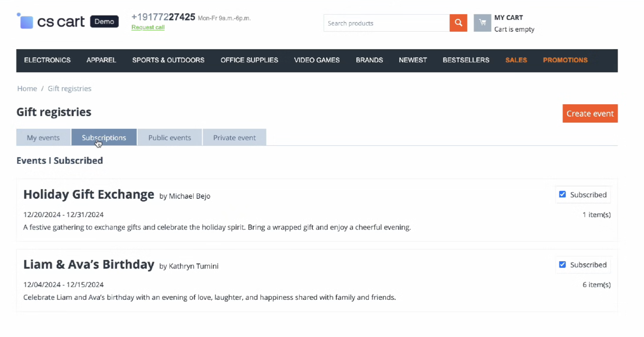Open Liam & Ava's Birthday event
Screen dimensions: 644x337
tap(89, 264)
